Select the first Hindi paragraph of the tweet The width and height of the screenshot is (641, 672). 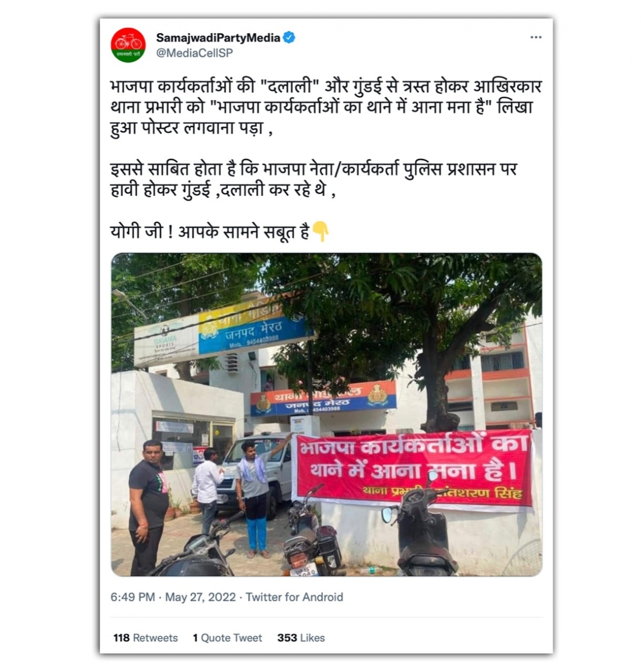tap(325, 107)
